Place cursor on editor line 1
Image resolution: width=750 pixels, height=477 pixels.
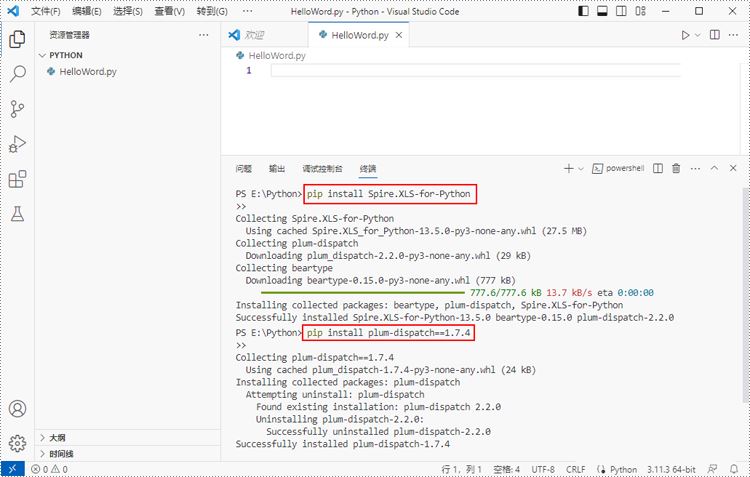click(475, 71)
